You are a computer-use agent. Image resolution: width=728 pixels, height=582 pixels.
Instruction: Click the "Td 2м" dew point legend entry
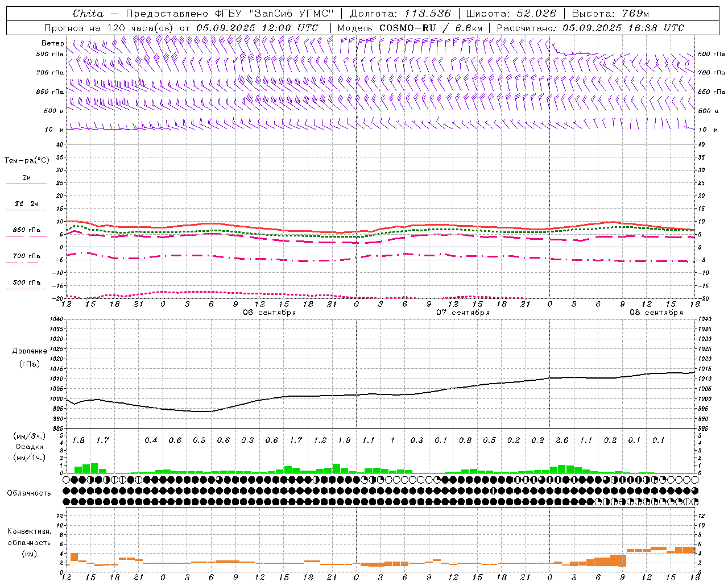click(27, 203)
